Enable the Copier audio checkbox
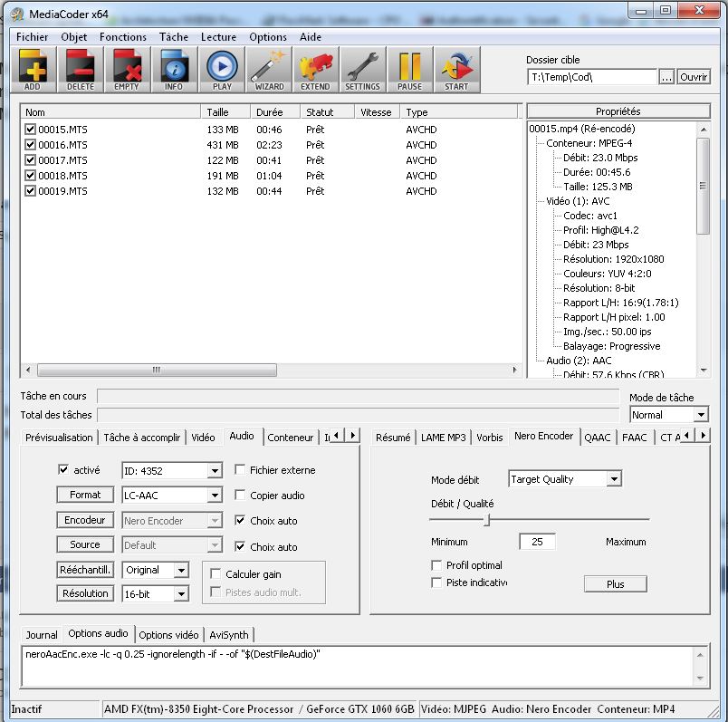Image resolution: width=728 pixels, height=722 pixels. (x=240, y=496)
